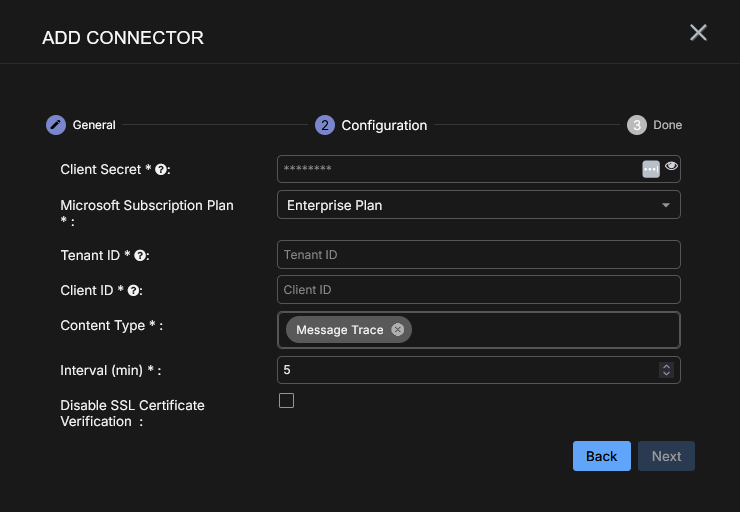This screenshot has width=740, height=512.
Task: Click the password manager icon in Client Secret
Action: pos(651,169)
